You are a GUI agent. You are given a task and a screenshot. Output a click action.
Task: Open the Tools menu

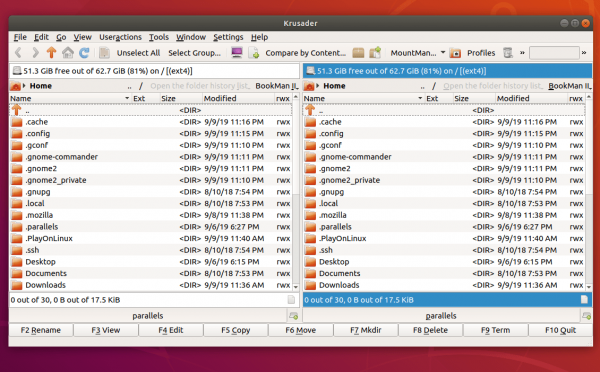(x=159, y=37)
